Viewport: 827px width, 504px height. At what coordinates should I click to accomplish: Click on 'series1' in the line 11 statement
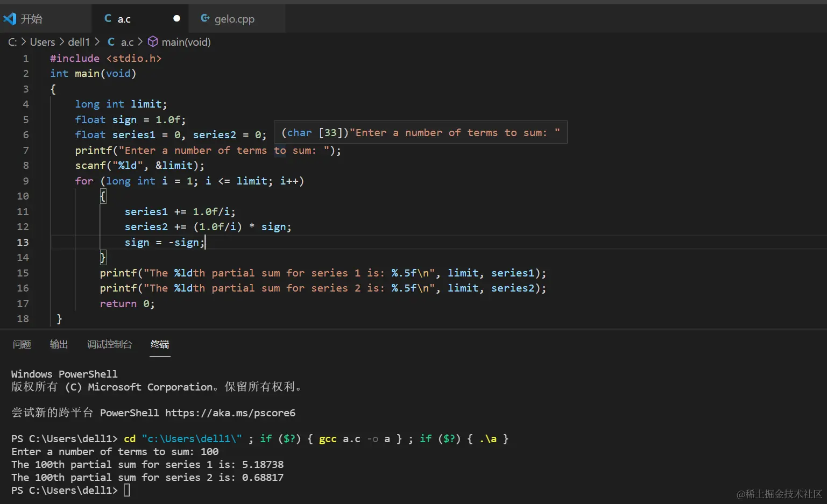click(x=146, y=211)
